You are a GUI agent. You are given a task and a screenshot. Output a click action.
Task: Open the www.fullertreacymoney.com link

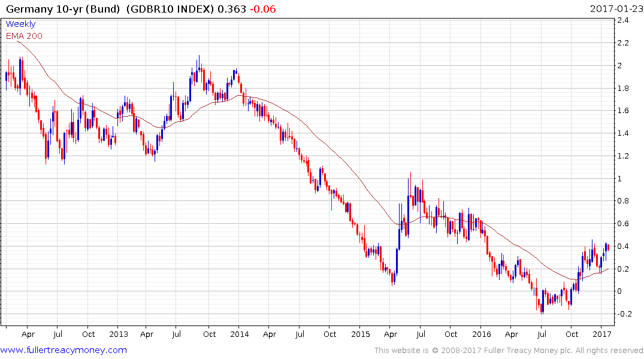(64, 350)
